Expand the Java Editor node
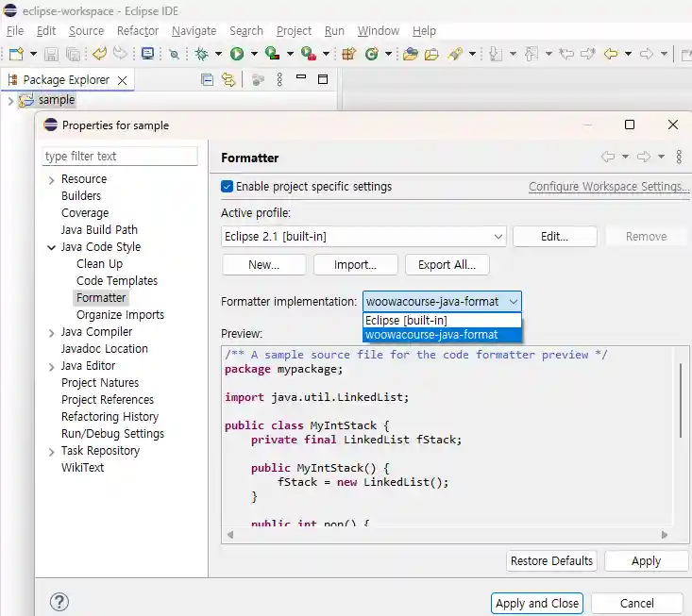This screenshot has width=692, height=616. pyautogui.click(x=52, y=367)
